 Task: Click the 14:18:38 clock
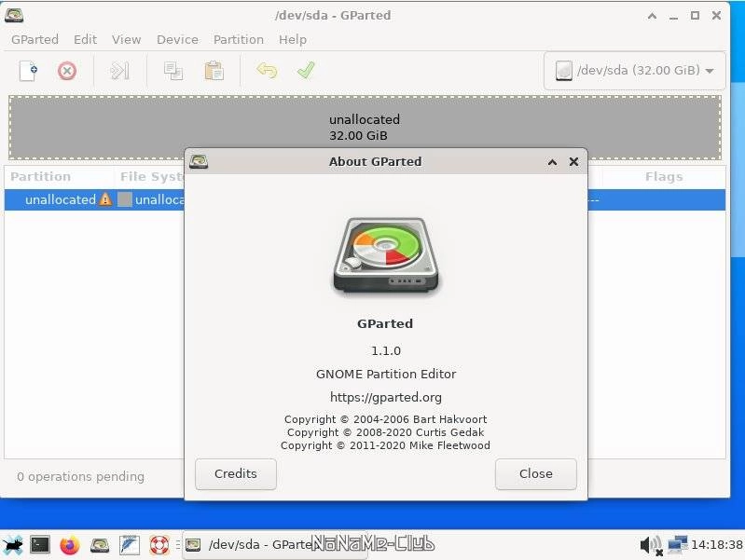[x=717, y=545]
